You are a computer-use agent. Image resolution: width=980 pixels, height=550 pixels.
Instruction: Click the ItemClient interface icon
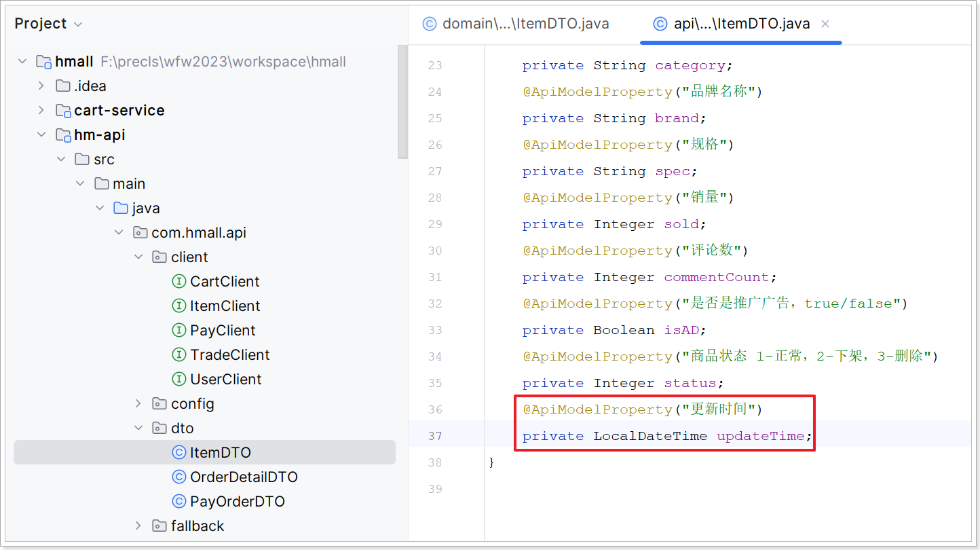pyautogui.click(x=179, y=306)
